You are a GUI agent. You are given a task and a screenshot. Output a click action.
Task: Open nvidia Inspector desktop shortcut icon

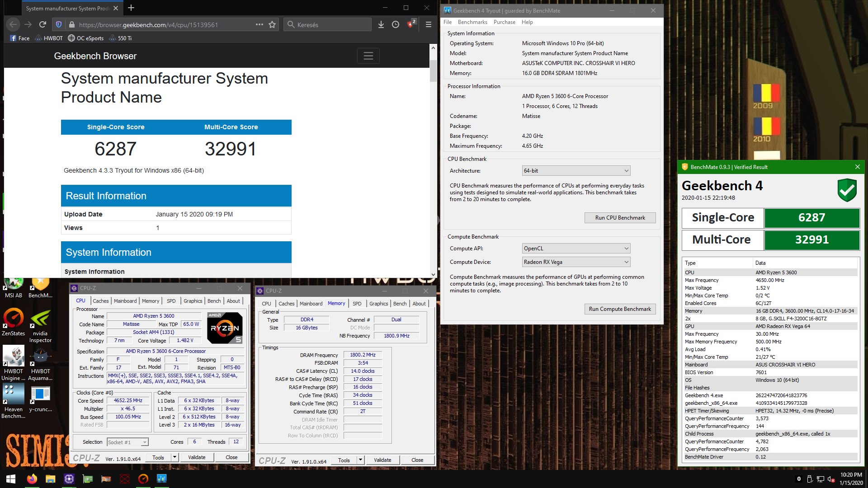(x=40, y=326)
